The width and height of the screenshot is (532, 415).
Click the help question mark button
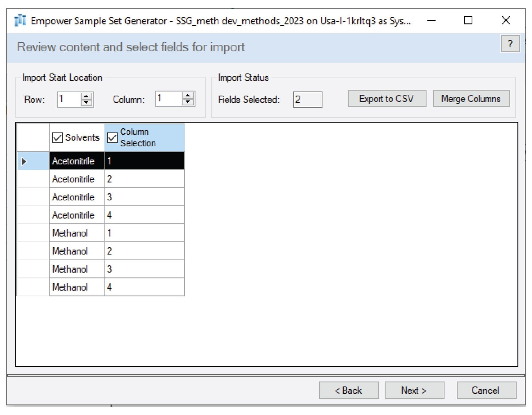tap(510, 44)
